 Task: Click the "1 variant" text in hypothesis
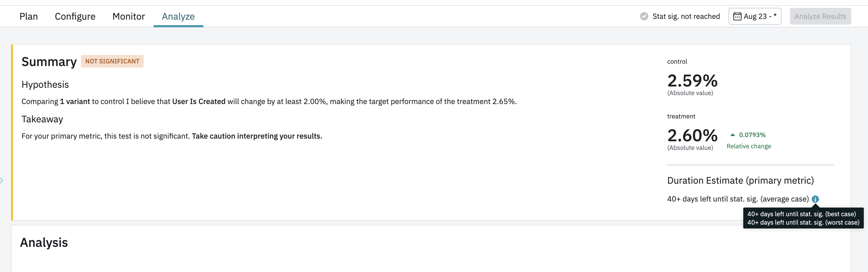tap(75, 101)
